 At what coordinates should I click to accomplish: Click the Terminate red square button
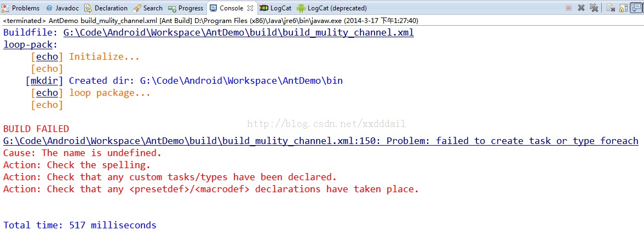click(569, 8)
